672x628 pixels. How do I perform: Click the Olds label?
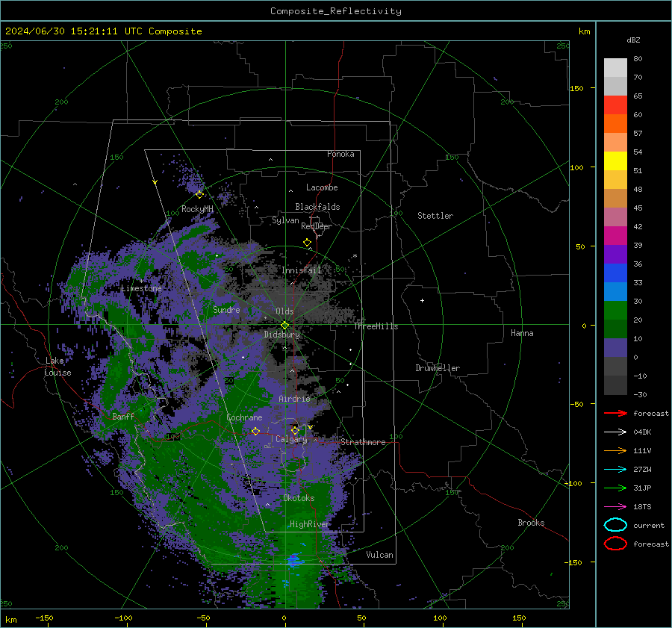284,311
